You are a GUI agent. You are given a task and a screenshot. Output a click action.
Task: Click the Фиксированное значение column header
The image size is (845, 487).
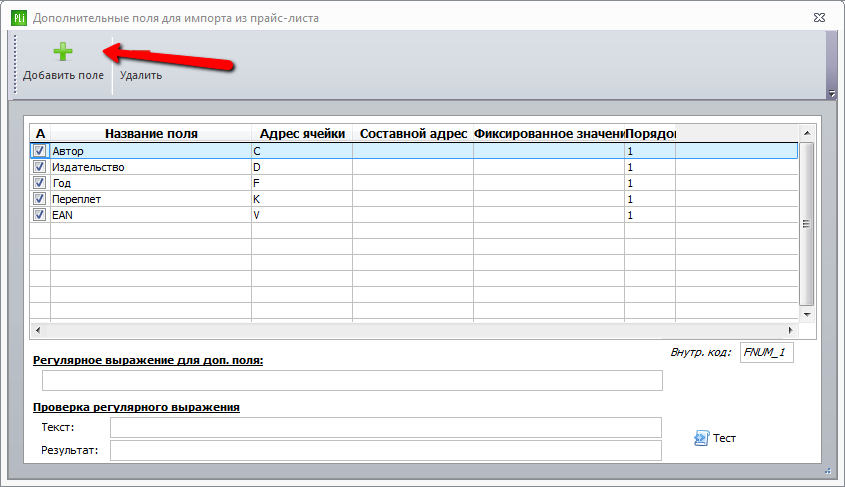click(x=549, y=134)
